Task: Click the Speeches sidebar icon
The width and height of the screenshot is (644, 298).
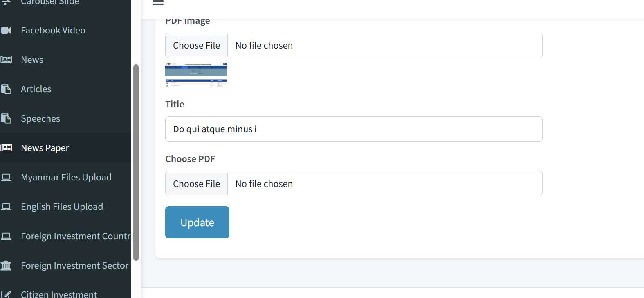Action: coord(6,118)
